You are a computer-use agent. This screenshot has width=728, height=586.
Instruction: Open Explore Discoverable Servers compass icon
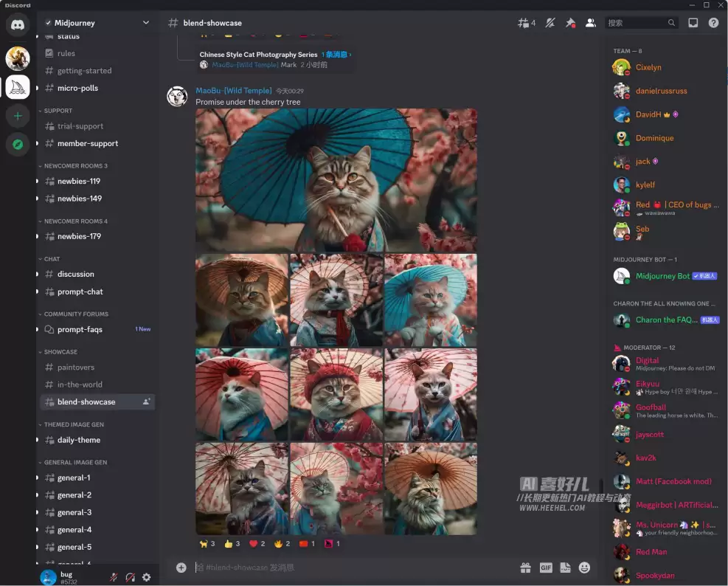click(x=18, y=145)
